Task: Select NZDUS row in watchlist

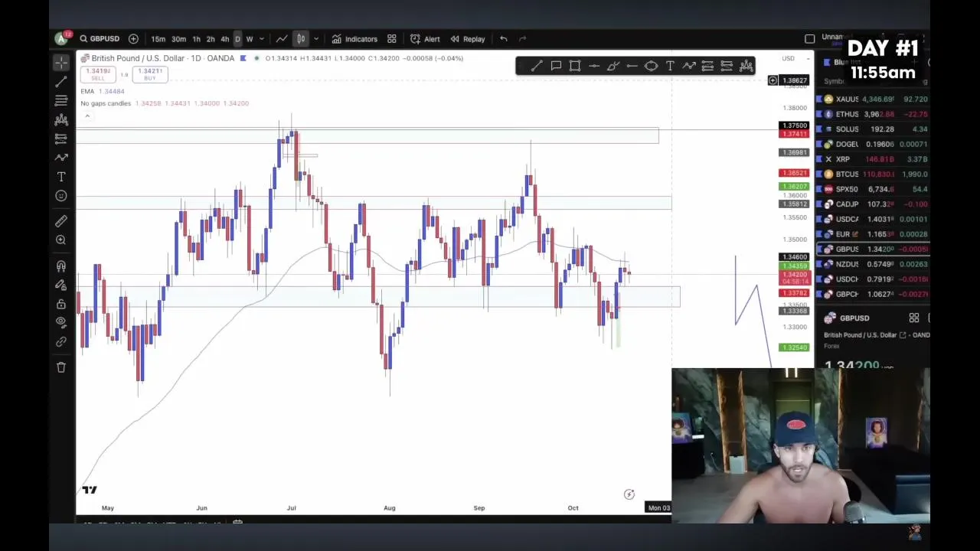Action: click(873, 264)
